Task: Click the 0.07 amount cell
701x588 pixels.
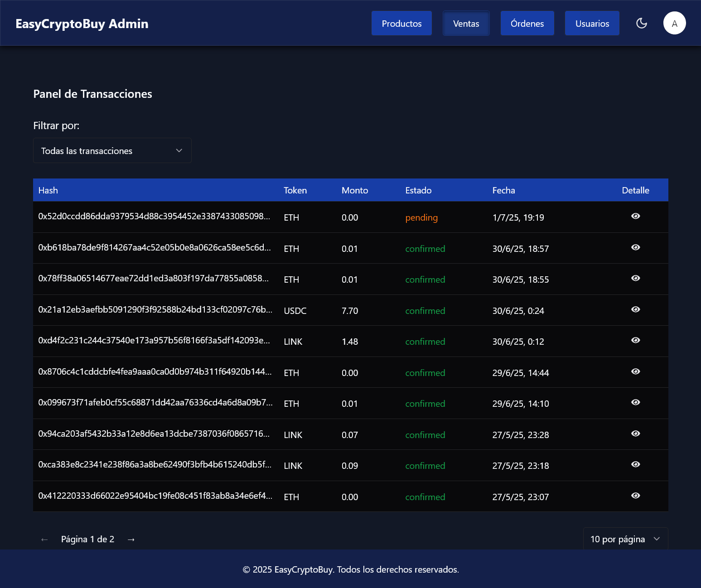Action: pyautogui.click(x=350, y=435)
